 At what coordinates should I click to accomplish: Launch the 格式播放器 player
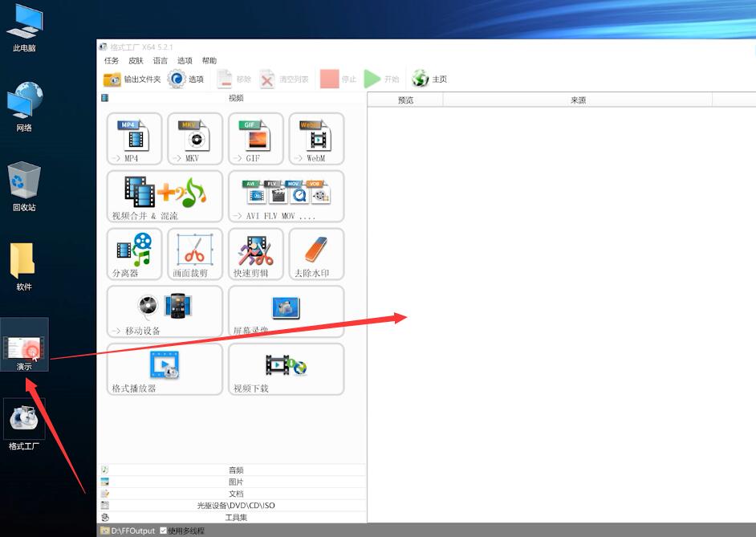tap(165, 369)
